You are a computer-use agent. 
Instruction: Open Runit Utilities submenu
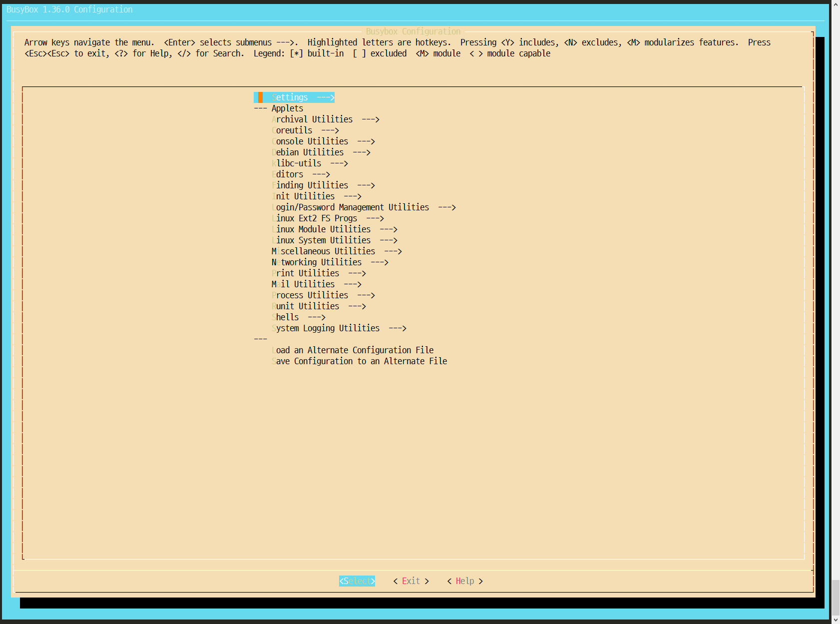pos(319,306)
